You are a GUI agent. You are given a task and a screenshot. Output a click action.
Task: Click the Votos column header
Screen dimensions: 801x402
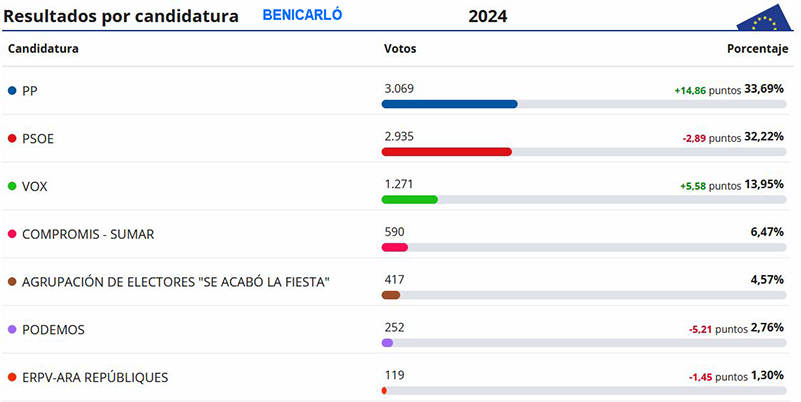(x=400, y=49)
